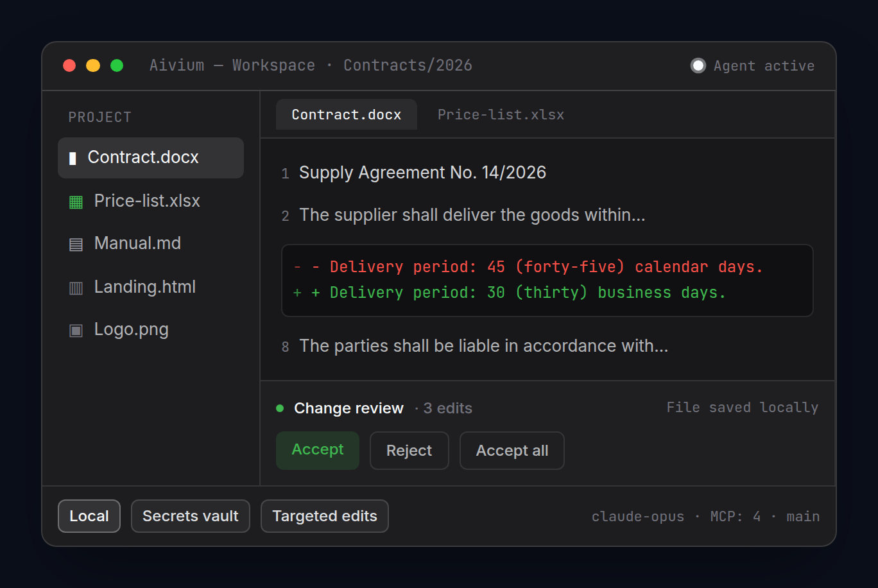
Task: Click the "claude-opus" model label
Action: pos(638,517)
